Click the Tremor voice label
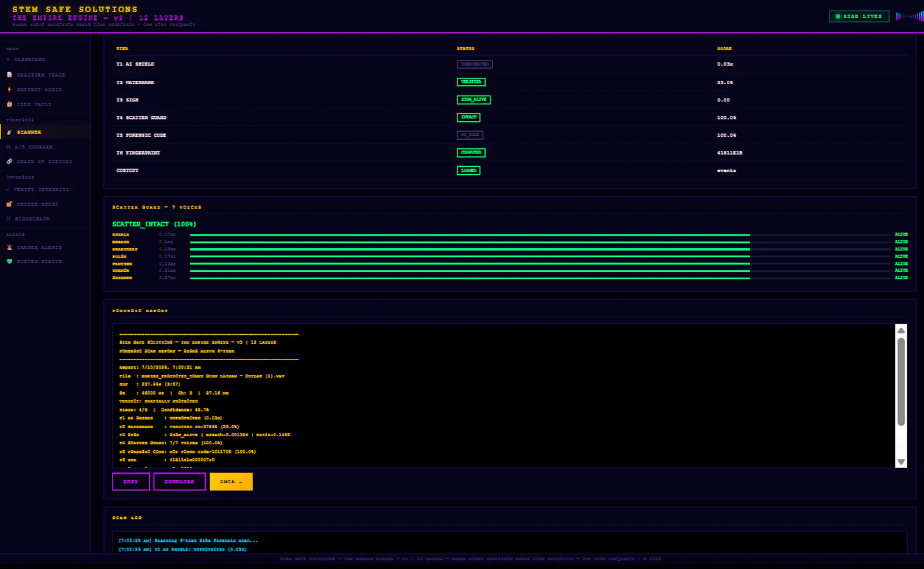Image resolution: width=924 pixels, height=569 pixels. tap(121, 271)
